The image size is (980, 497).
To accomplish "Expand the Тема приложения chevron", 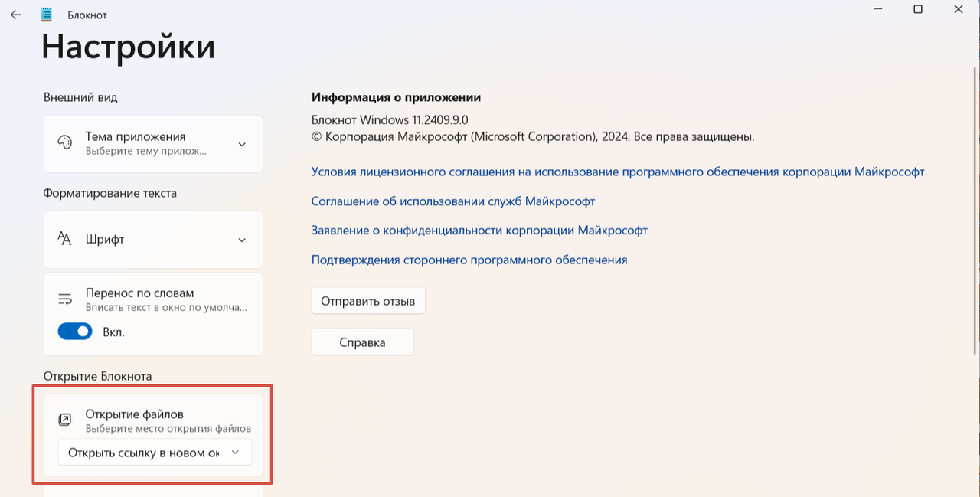I will click(242, 144).
